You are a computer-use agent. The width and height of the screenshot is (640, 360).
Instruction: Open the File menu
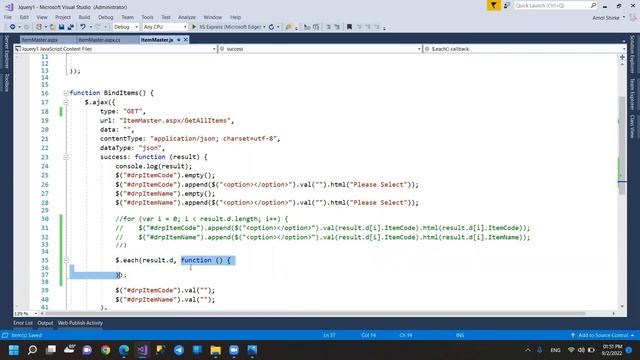coord(8,17)
